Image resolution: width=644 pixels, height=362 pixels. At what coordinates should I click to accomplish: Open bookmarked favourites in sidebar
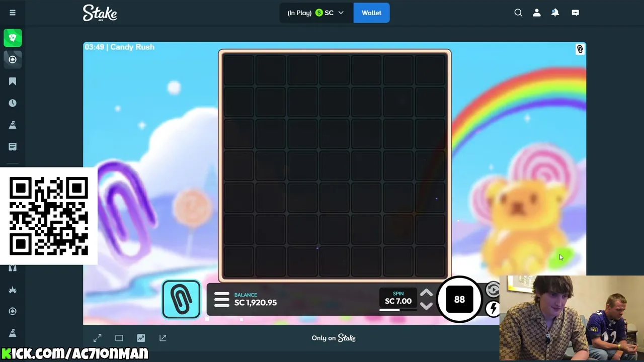pyautogui.click(x=13, y=81)
